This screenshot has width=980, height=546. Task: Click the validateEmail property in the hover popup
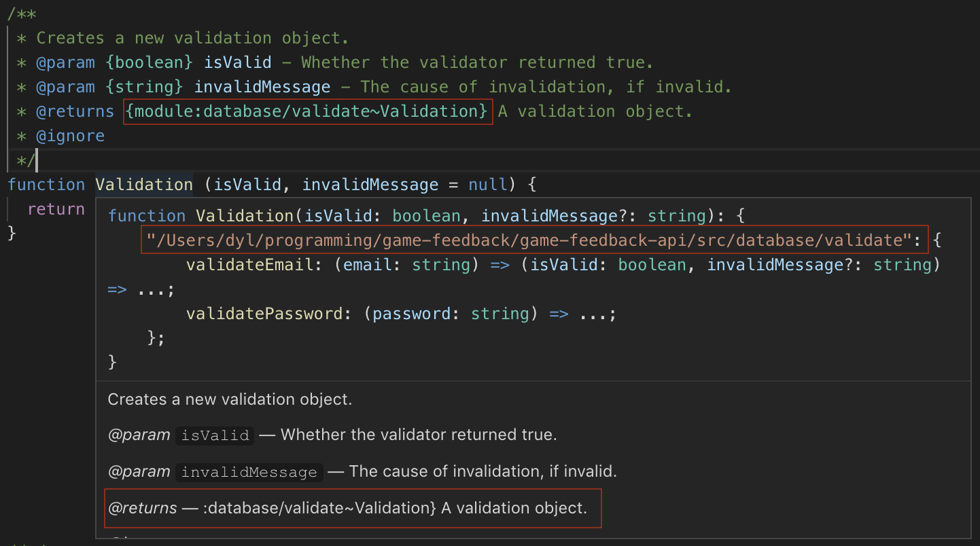(233, 264)
